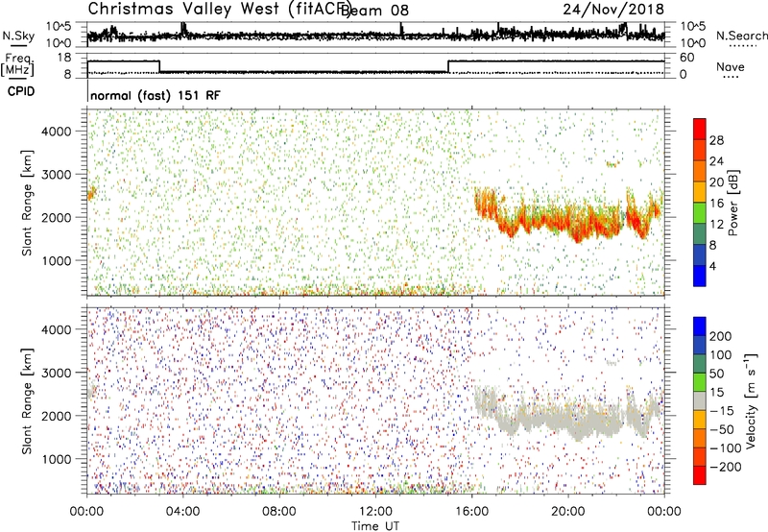Click the 'N.Search' legend label
This screenshot has height=532, width=768.
coord(741,36)
